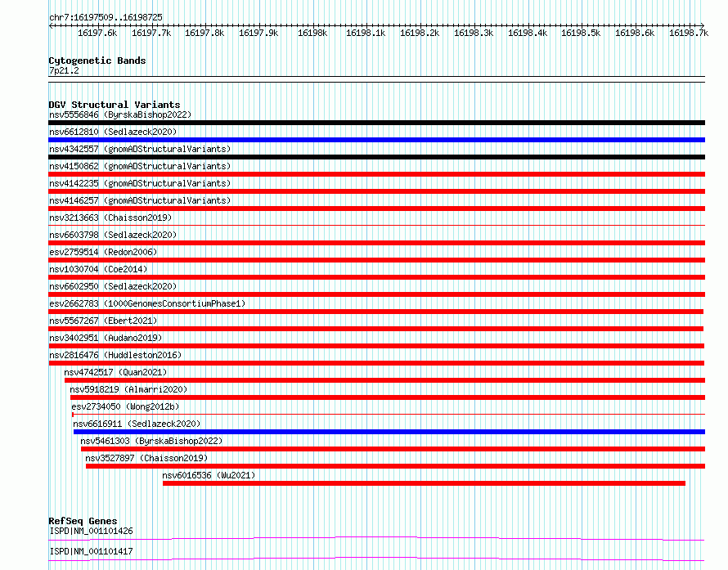
Task: Select the black nsv4342557 variant bar
Action: [376, 157]
